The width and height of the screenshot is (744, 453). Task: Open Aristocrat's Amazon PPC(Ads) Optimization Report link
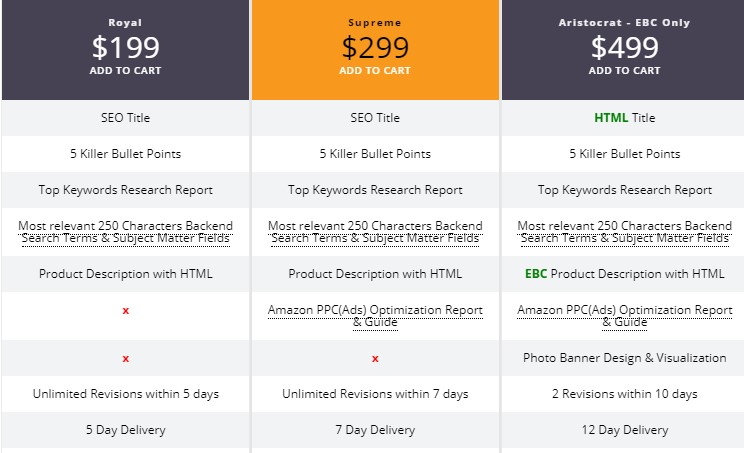click(x=624, y=316)
